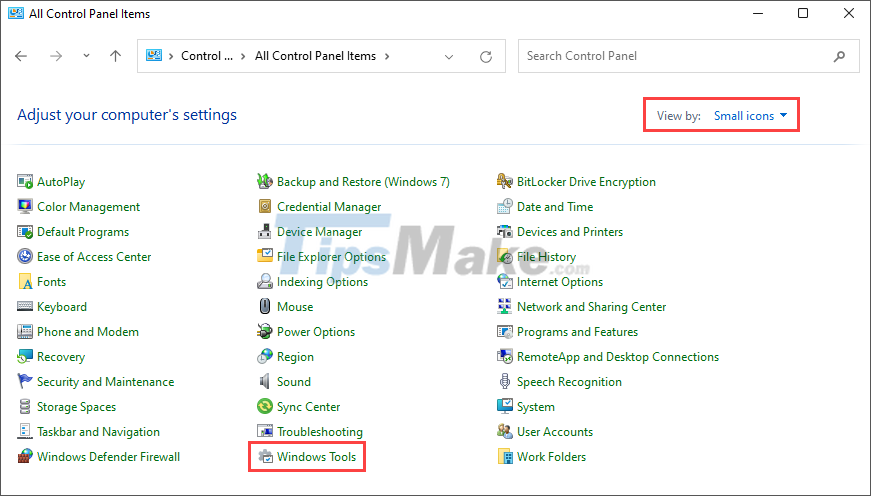
Task: Click the Work Folders icon
Action: point(505,457)
